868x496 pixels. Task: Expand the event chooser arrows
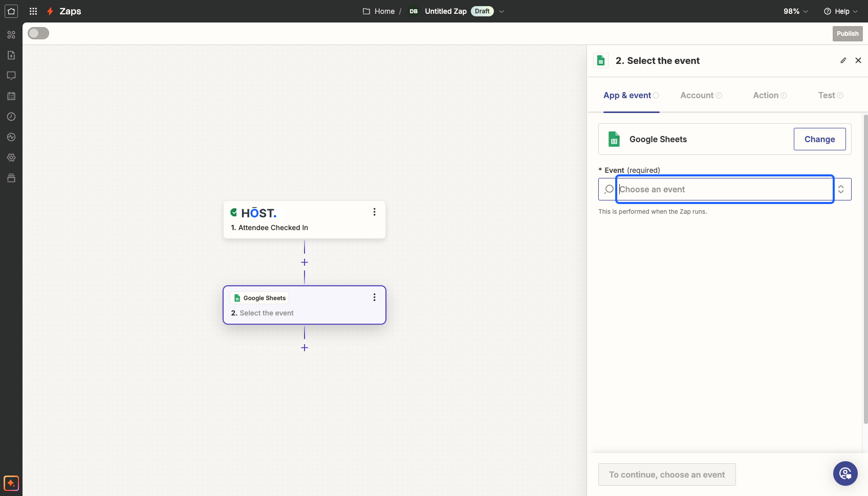(841, 189)
